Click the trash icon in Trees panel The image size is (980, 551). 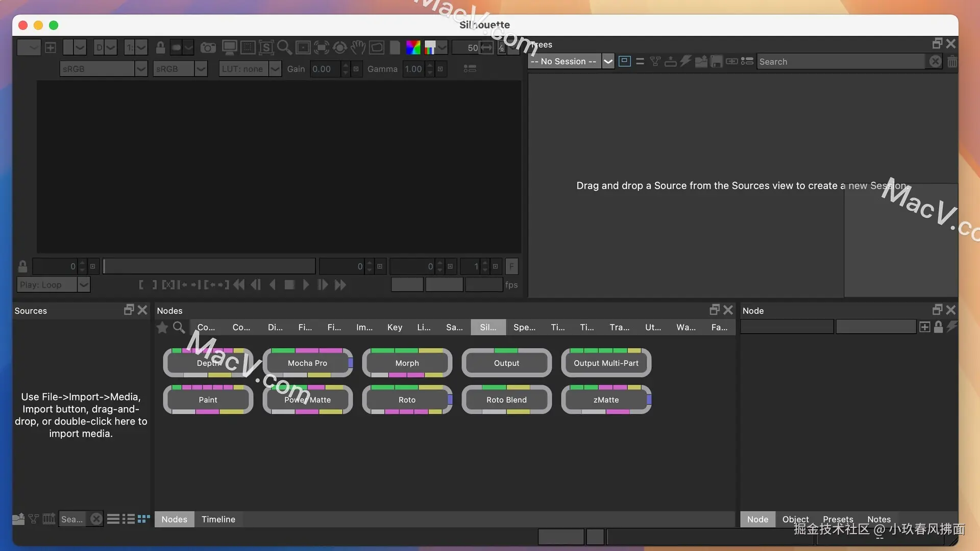coord(952,62)
